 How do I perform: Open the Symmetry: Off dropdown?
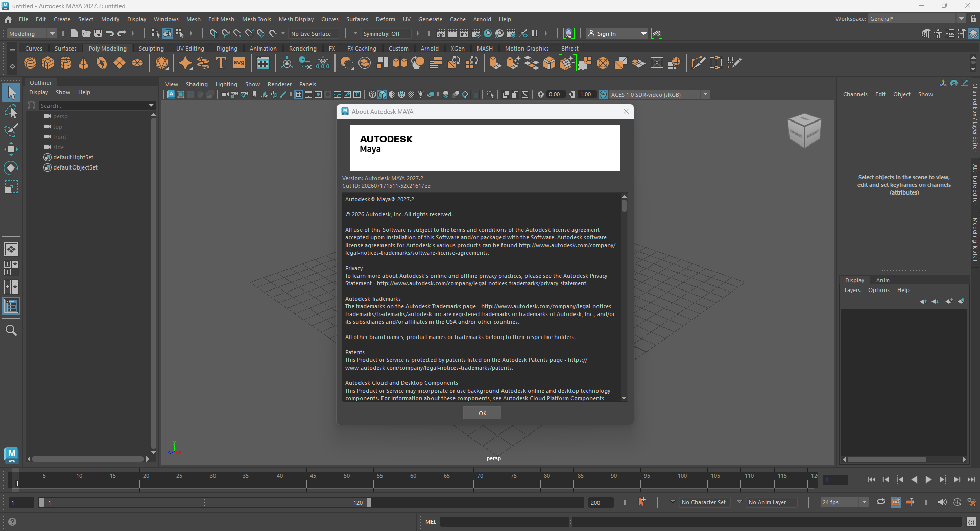(387, 34)
